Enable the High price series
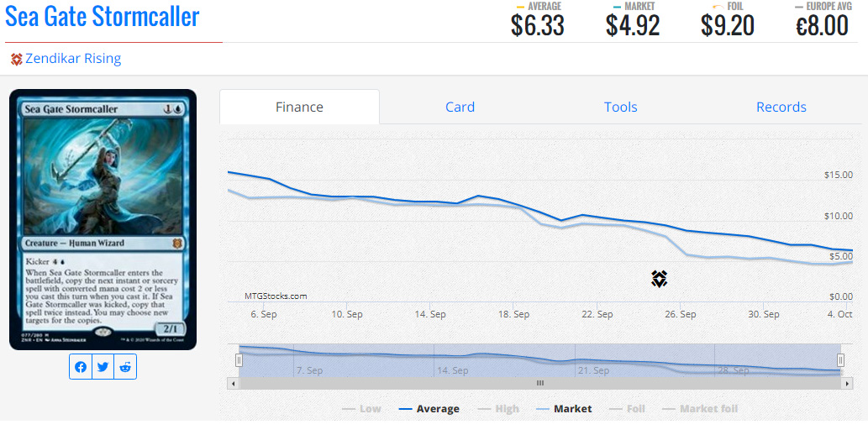The image size is (868, 435). 498,409
